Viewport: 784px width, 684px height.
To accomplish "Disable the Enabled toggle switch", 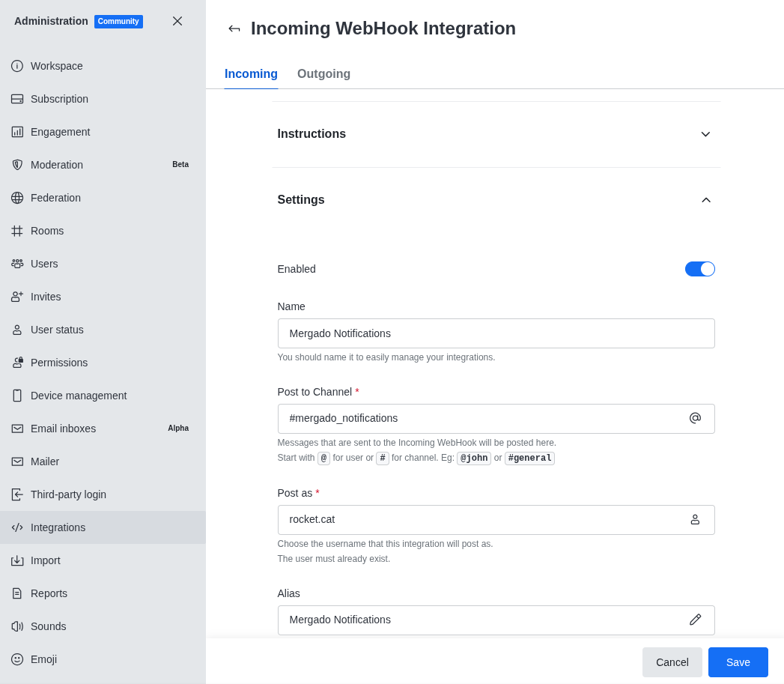I will [699, 269].
